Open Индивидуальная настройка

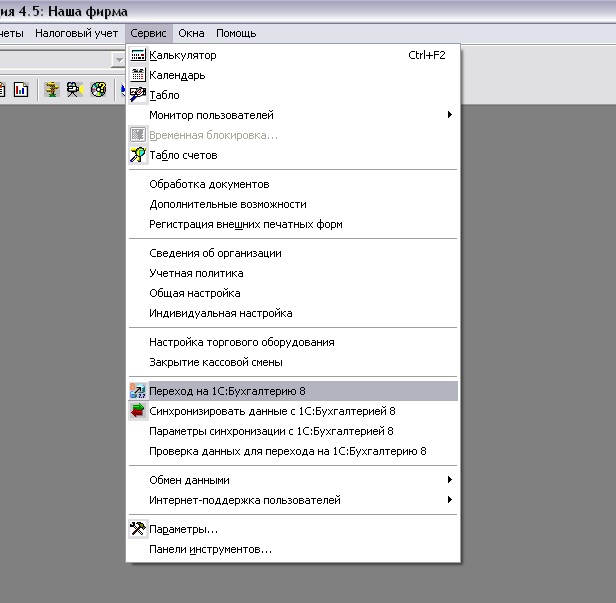[x=293, y=313]
